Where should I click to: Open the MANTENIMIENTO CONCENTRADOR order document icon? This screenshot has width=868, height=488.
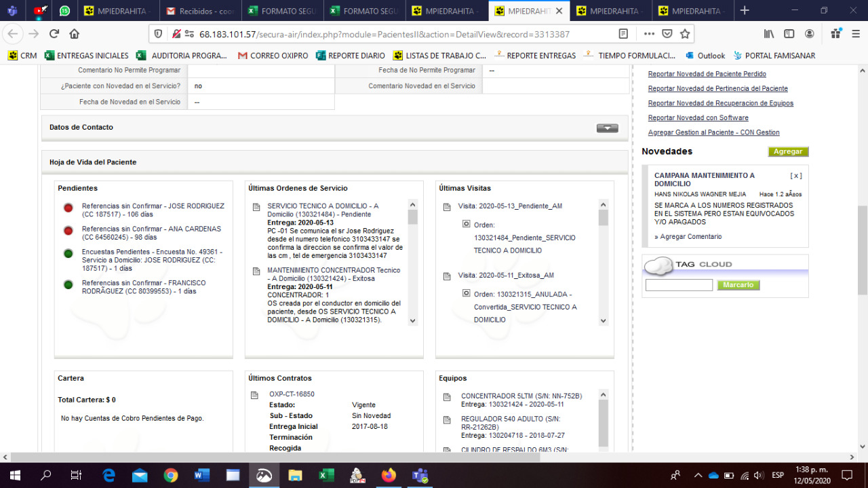[256, 271]
